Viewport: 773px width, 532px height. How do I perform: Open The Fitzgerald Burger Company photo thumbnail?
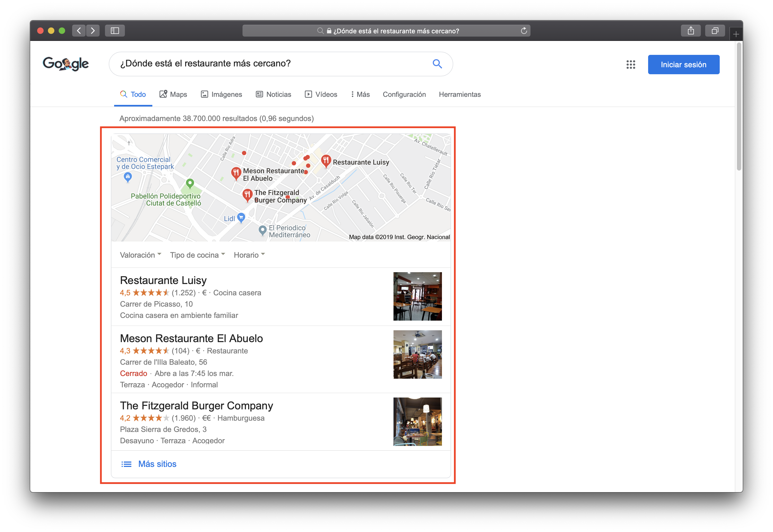click(417, 422)
